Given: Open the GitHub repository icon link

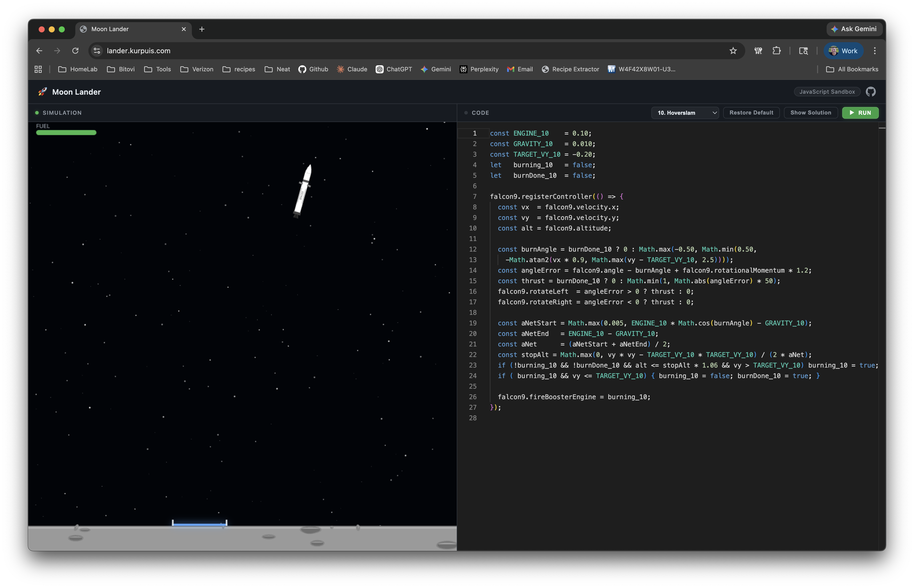Looking at the screenshot, I should tap(871, 92).
